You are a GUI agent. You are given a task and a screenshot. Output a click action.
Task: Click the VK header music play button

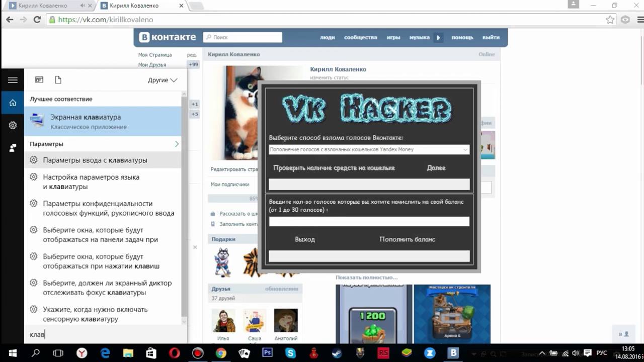tap(438, 37)
